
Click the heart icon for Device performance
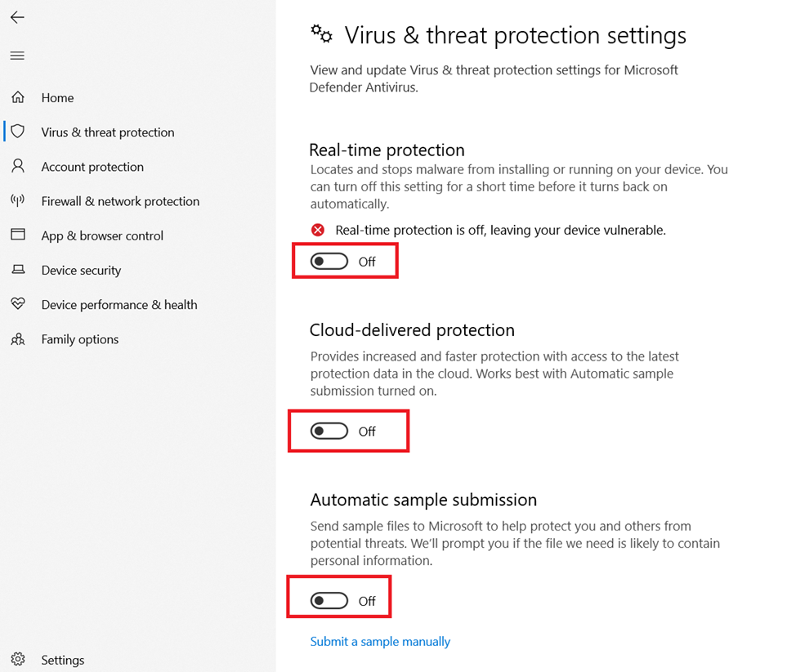tap(18, 304)
